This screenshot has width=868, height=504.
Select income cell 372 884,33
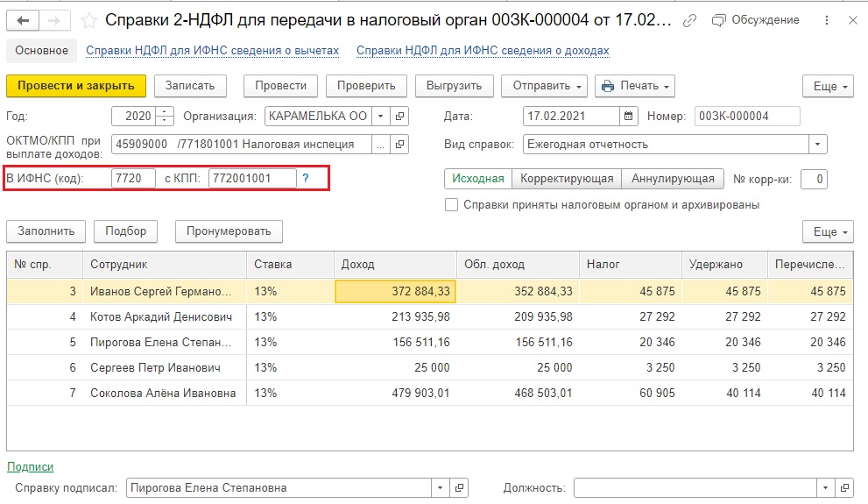(x=395, y=291)
